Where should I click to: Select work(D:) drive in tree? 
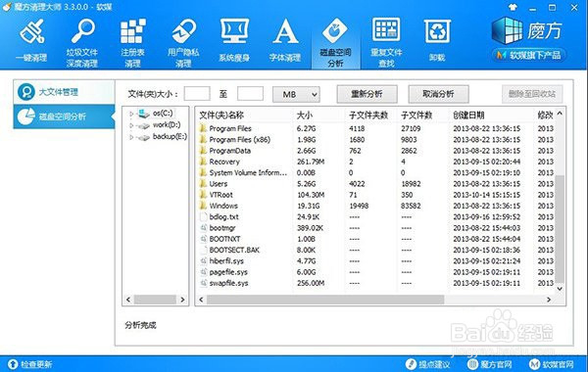coord(167,124)
